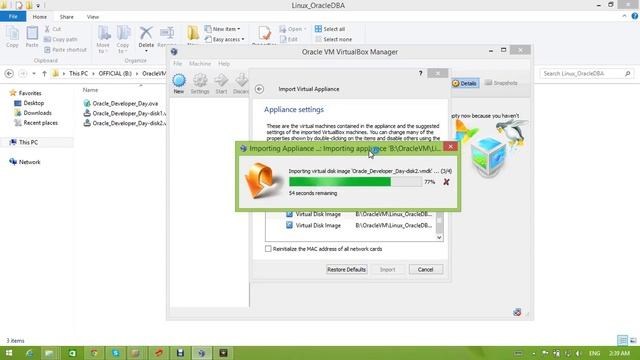Click the Move to icon in ribbon
This screenshot has width=640, height=360.
pos(103,33)
